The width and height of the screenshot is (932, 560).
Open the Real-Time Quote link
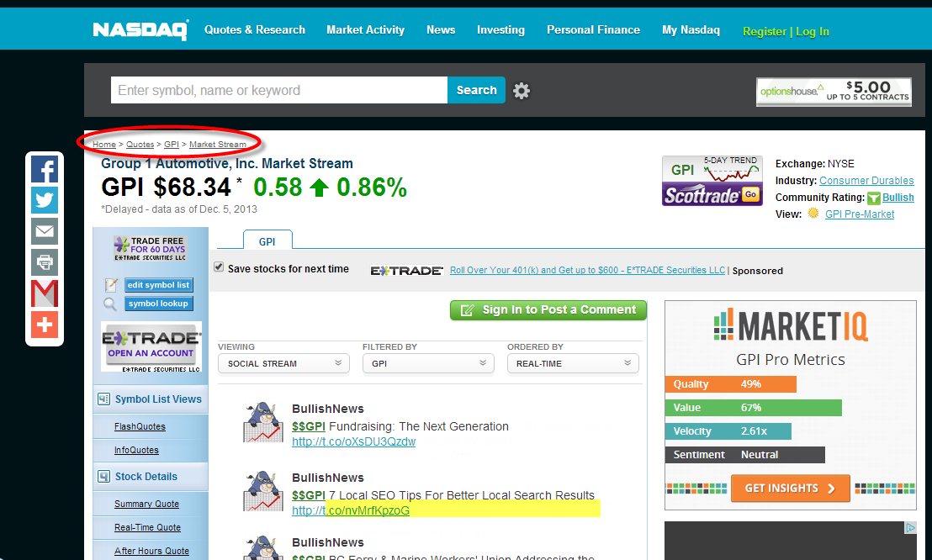pos(147,527)
